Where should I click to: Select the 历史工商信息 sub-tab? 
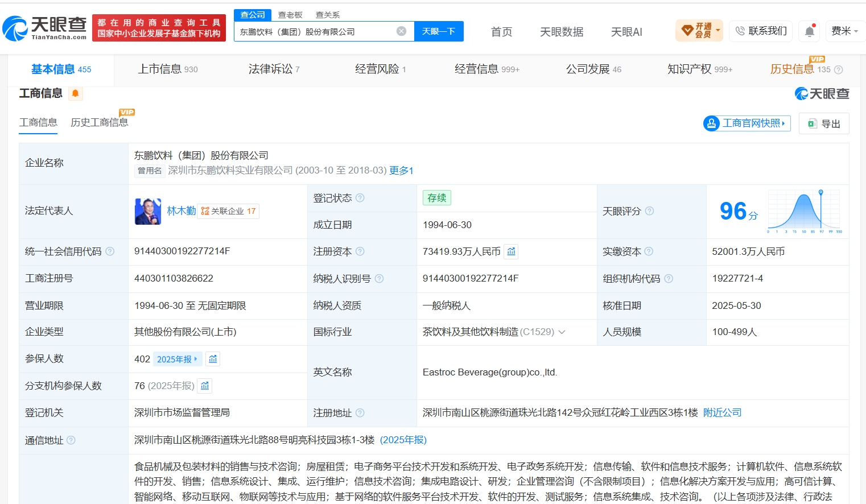(x=100, y=122)
